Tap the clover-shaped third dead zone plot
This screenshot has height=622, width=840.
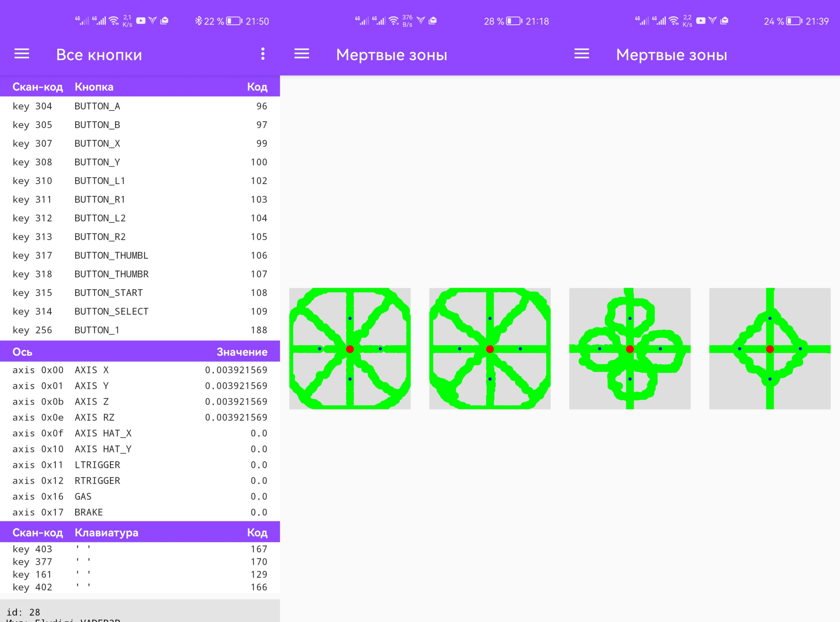(629, 348)
